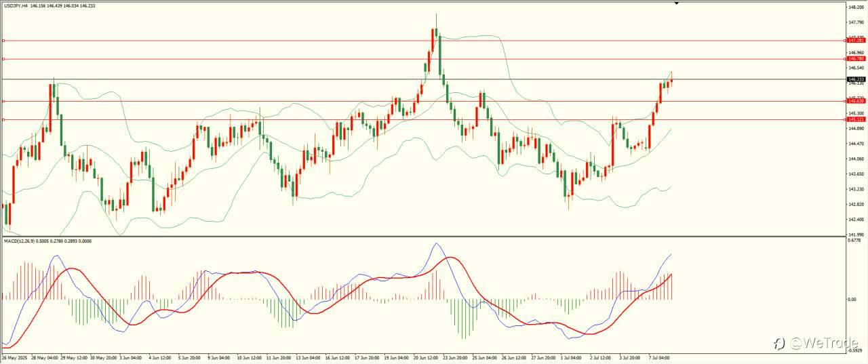Click the 142.820 price scale value
The height and width of the screenshot is (364, 868).
(x=855, y=204)
